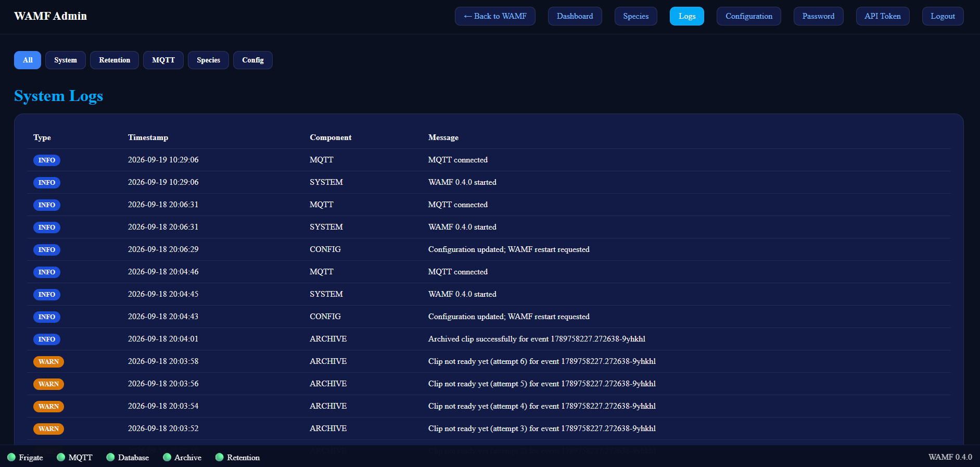
Task: Filter logs by Retention
Action: click(x=114, y=60)
